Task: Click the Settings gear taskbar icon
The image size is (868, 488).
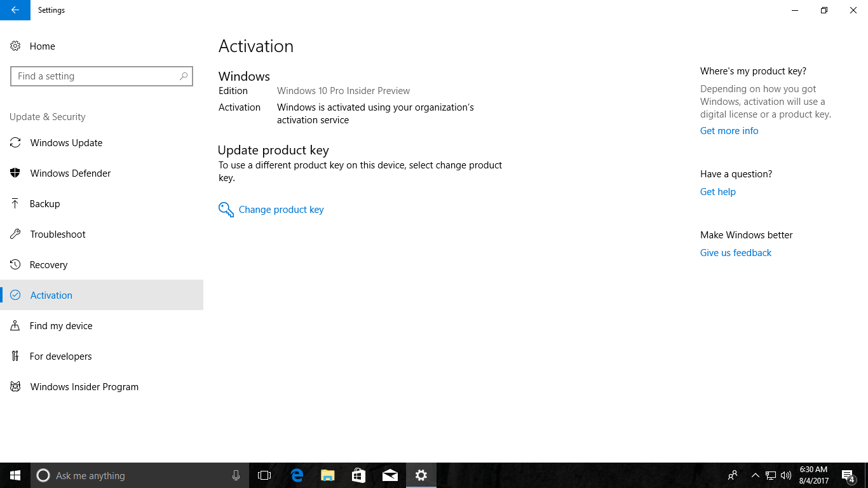Action: tap(421, 475)
